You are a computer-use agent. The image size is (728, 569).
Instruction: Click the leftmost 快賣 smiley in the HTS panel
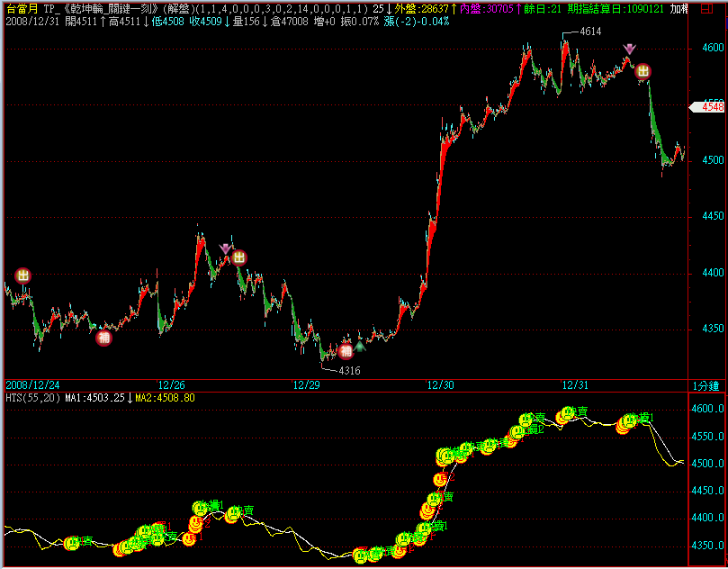(x=71, y=543)
